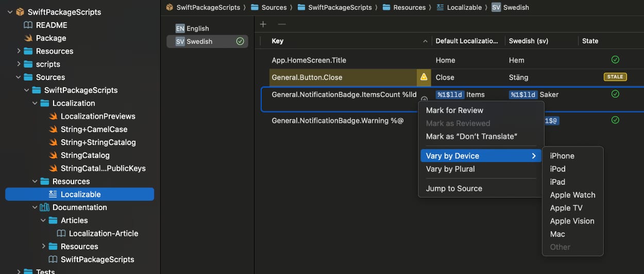
Task: Click the Swedish completion checkmark in language list
Action: pos(240,41)
